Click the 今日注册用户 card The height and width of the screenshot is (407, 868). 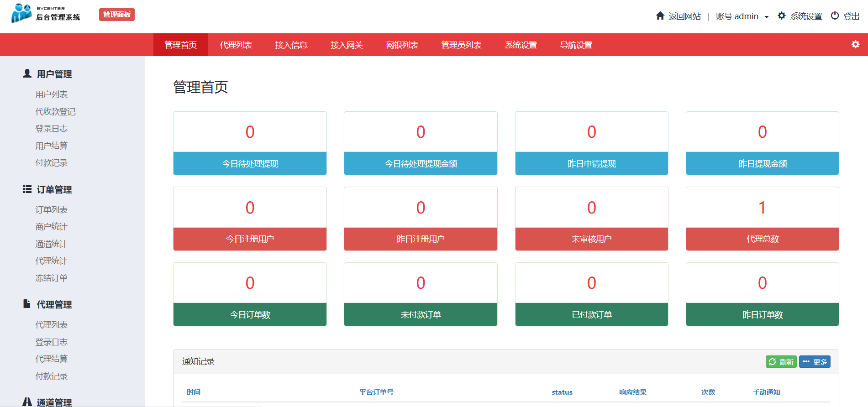(250, 219)
